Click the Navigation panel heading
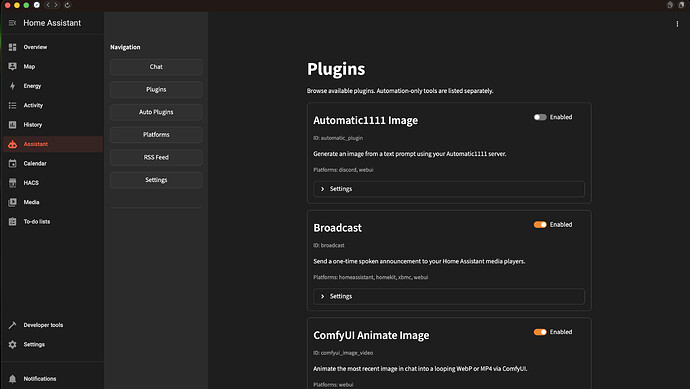The width and height of the screenshot is (690, 389). pyautogui.click(x=125, y=47)
